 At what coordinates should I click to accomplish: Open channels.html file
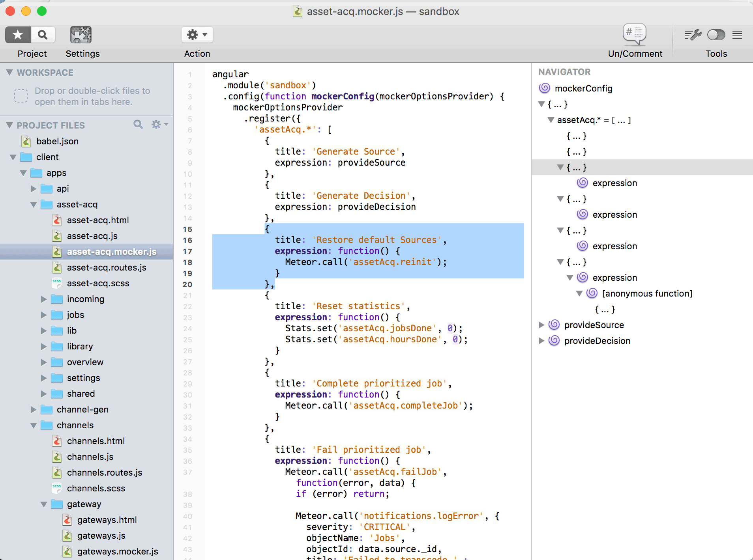[96, 441]
